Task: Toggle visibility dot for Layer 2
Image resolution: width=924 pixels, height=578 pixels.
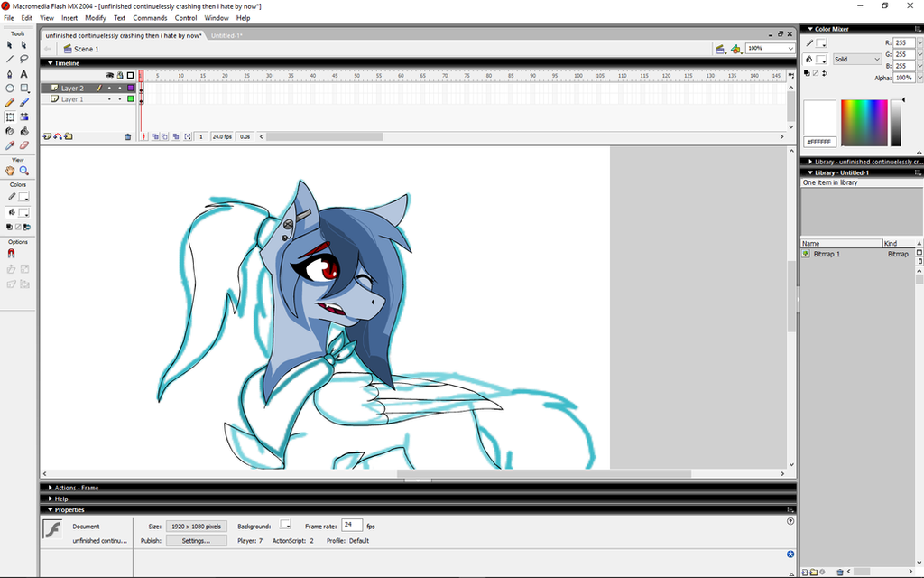Action: coord(109,88)
